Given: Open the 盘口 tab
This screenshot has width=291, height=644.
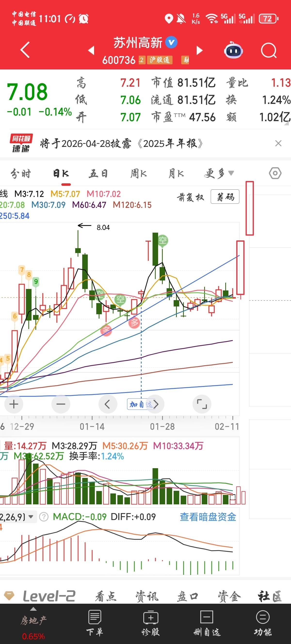Looking at the screenshot, I should (187, 596).
